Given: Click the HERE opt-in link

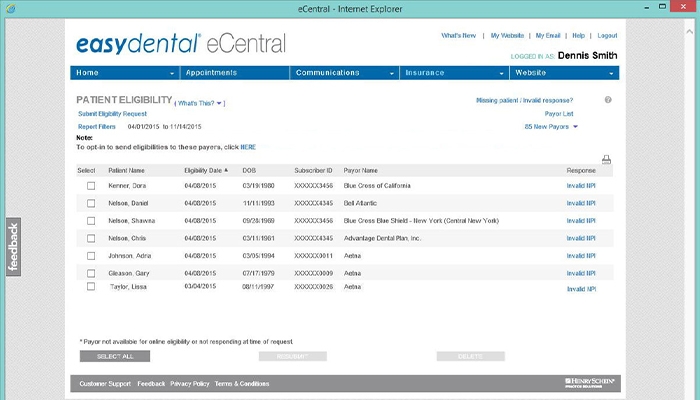Looking at the screenshot, I should (x=248, y=147).
